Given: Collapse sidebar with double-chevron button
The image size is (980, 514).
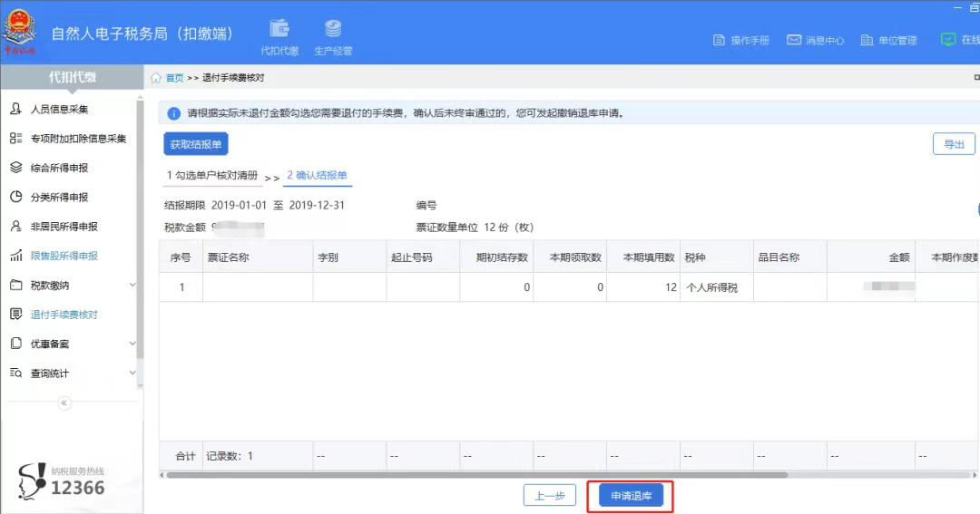Looking at the screenshot, I should tap(64, 402).
